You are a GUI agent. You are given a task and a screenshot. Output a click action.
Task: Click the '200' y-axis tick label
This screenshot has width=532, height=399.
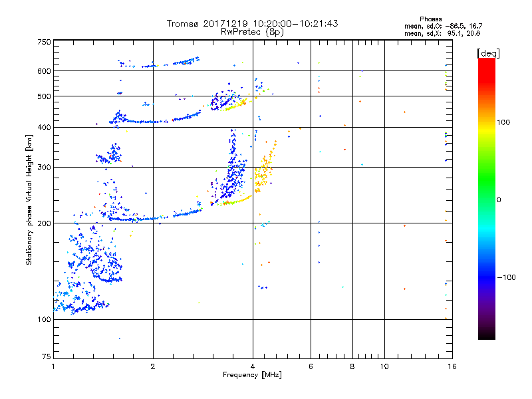click(x=44, y=223)
